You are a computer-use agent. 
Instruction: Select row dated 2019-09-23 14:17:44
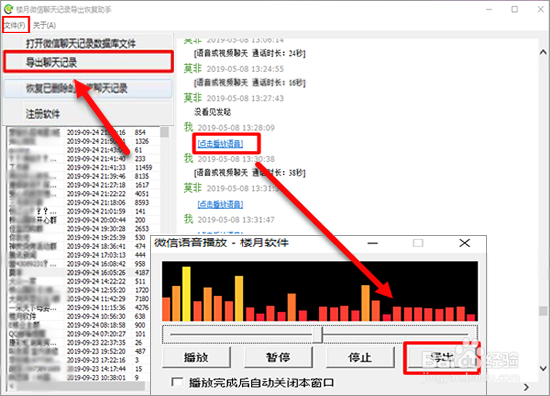pos(79,369)
